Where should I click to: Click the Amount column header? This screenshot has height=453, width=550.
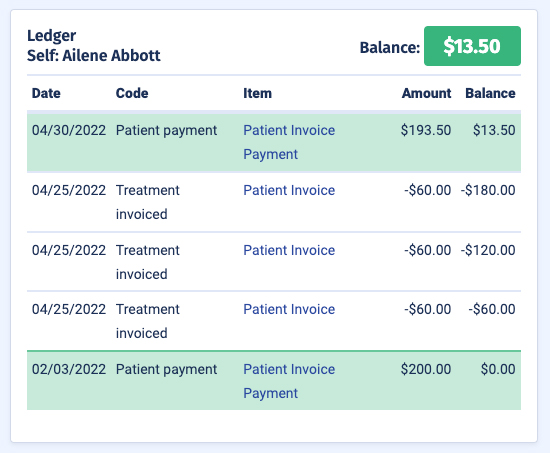point(427,93)
